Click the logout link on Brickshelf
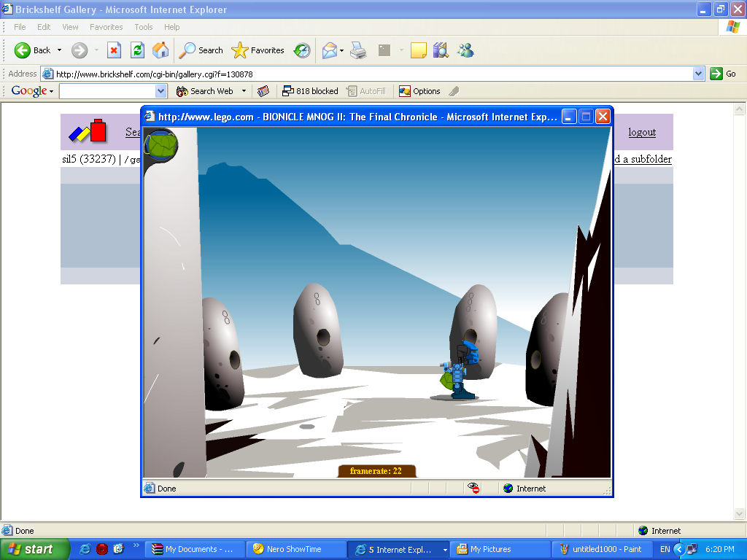This screenshot has height=560, width=747. tap(642, 132)
